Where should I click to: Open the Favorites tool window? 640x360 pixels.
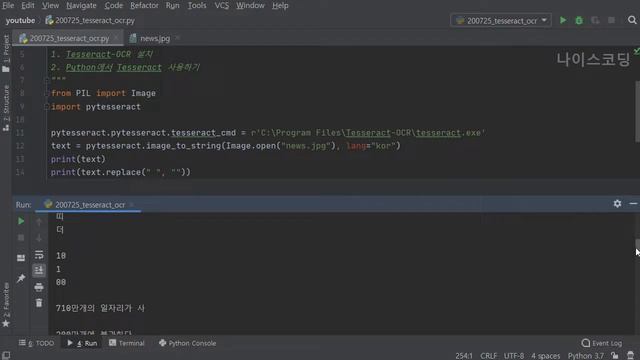(6, 304)
